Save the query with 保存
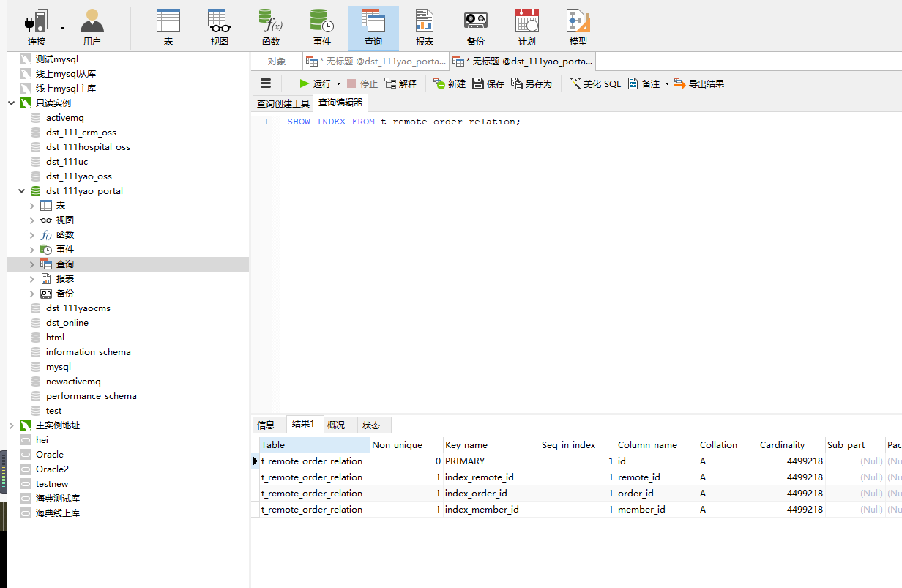This screenshot has height=588, width=902. pos(488,83)
